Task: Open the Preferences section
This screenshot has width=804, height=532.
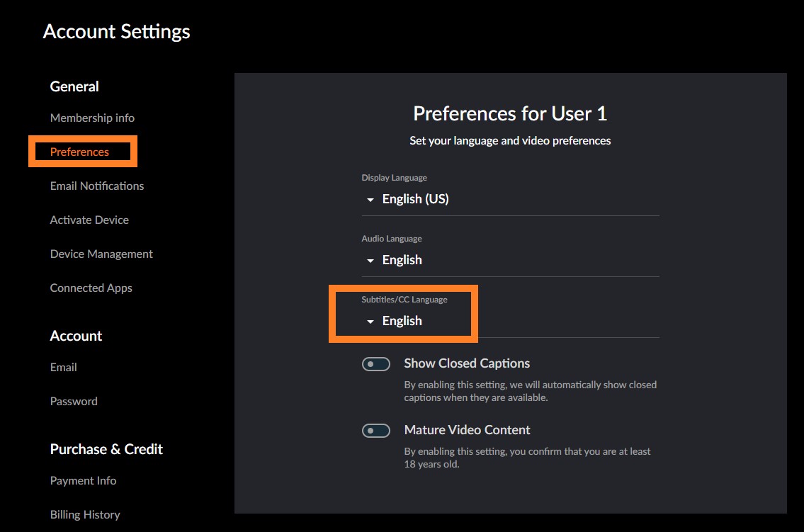Action: (81, 151)
